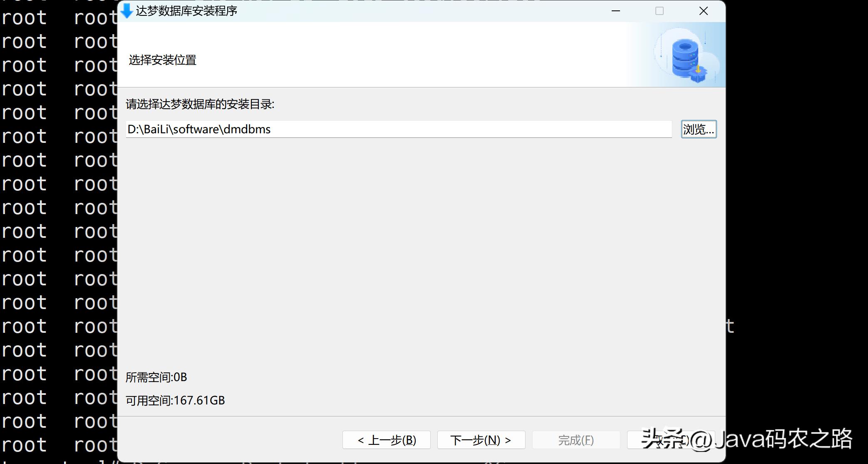Click the 所需空间:0B status text
Image resolution: width=868 pixels, height=464 pixels.
point(156,377)
